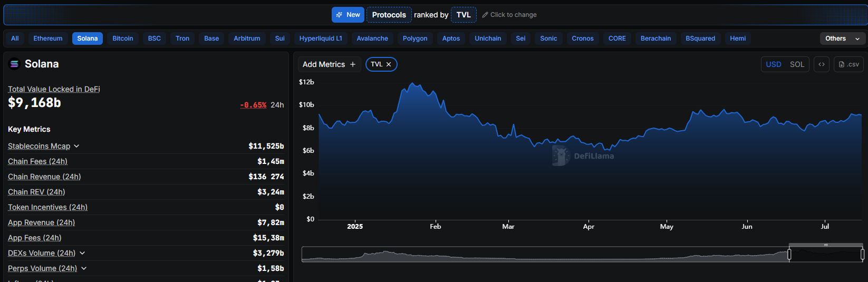The image size is (868, 282).
Task: Expand the Perps Volume (24h) row
Action: [84, 268]
